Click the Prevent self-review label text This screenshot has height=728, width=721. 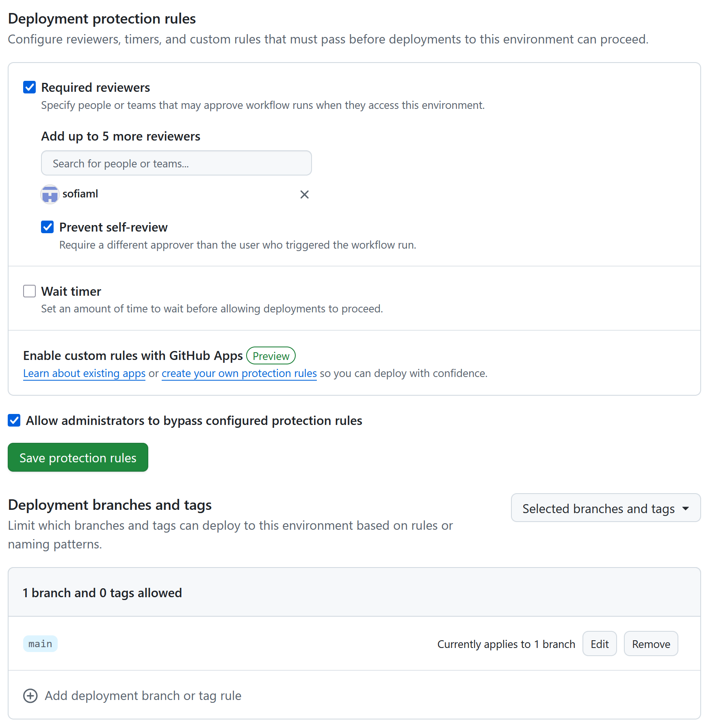(113, 227)
